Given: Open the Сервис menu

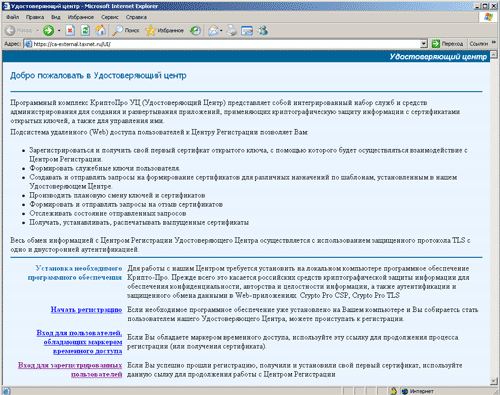Looking at the screenshot, I should pyautogui.click(x=110, y=17).
